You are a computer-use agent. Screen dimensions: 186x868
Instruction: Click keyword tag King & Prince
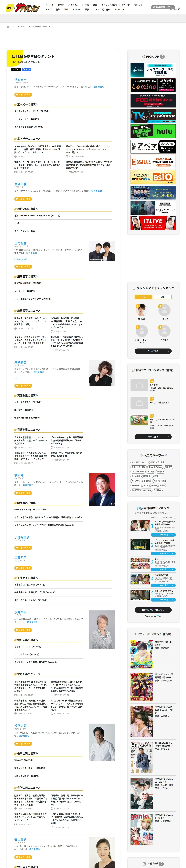point(155,467)
